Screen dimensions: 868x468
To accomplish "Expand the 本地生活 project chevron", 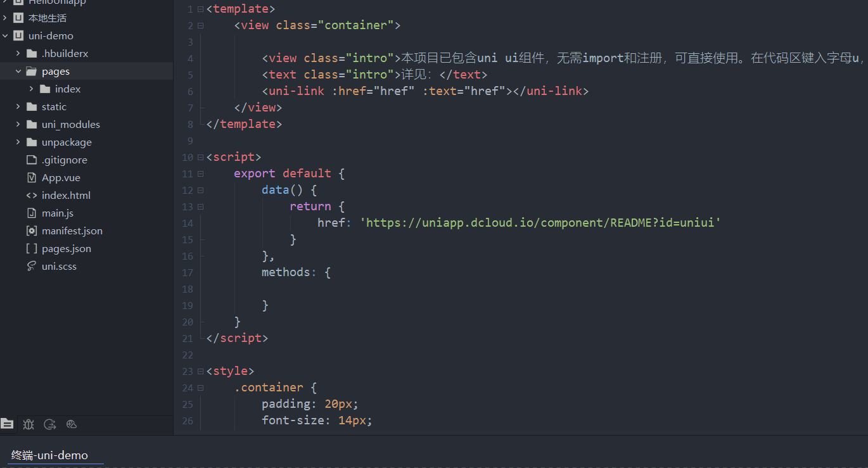I will click(x=5, y=18).
